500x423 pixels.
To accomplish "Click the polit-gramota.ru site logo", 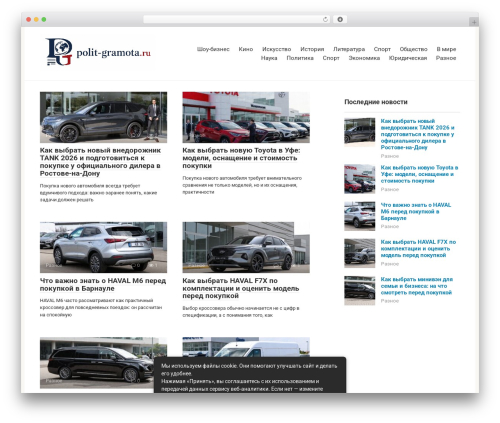I will (x=98, y=52).
